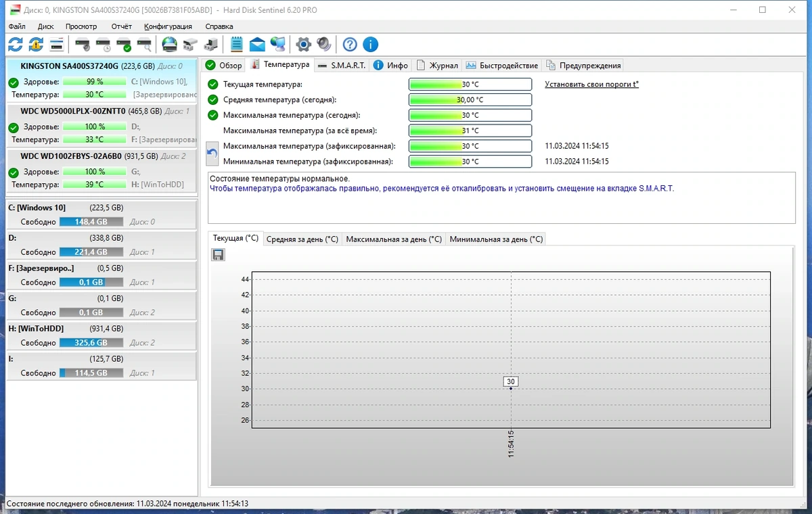Switch to the Обзор tab
The width and height of the screenshot is (812, 514).
[x=223, y=66]
